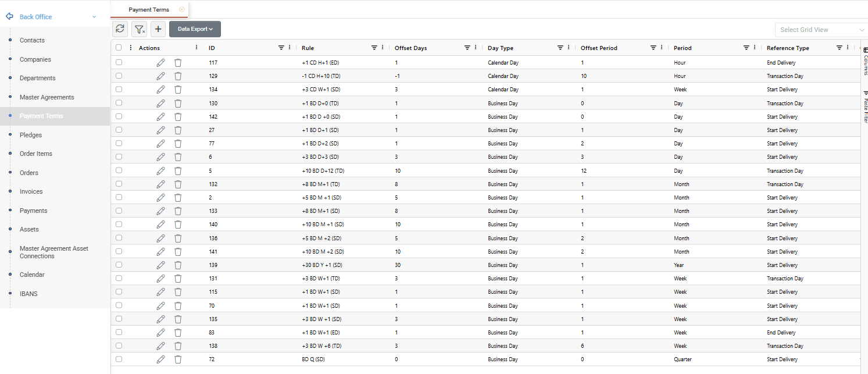Open Master Agreement Asset Connections
Image resolution: width=868 pixels, height=374 pixels.
point(54,252)
